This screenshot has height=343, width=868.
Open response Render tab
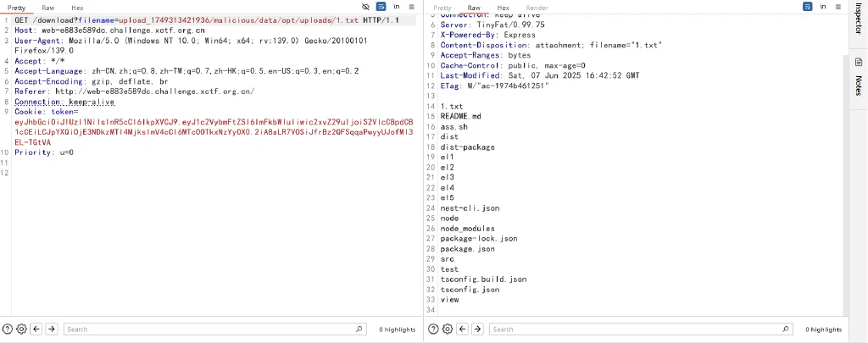(537, 8)
